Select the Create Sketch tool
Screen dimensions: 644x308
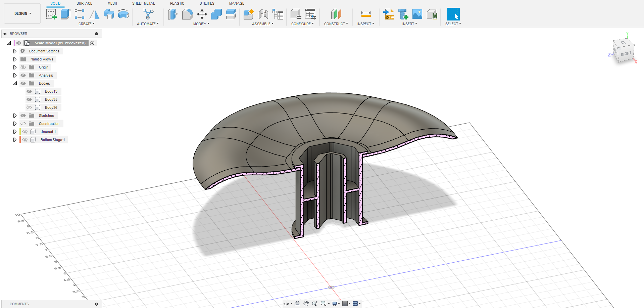point(51,14)
